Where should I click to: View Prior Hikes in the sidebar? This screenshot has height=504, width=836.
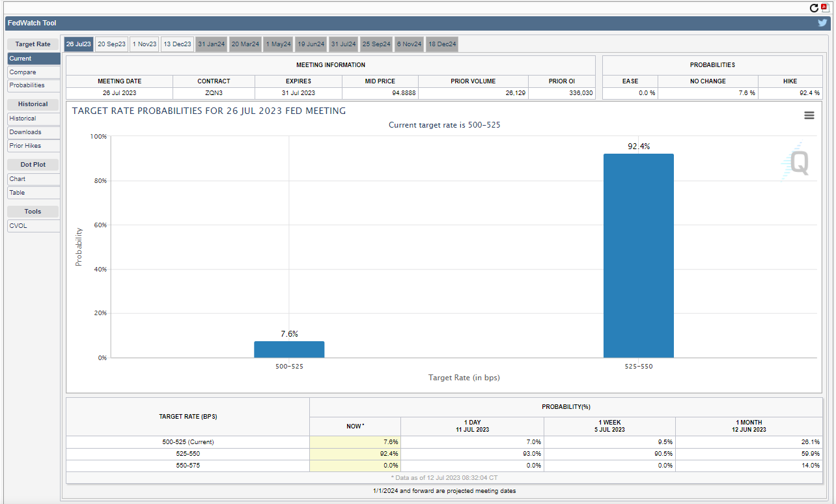click(25, 146)
